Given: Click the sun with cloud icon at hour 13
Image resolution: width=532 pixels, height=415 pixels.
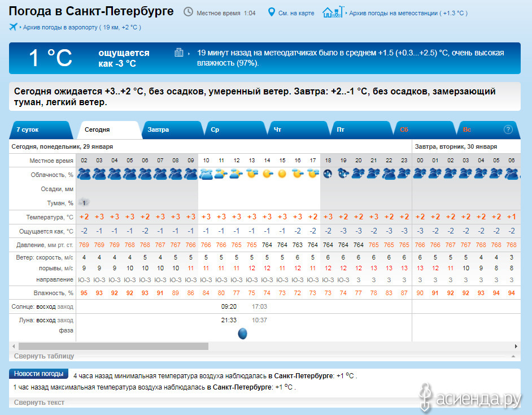Looking at the screenshot, I should pos(252,174).
